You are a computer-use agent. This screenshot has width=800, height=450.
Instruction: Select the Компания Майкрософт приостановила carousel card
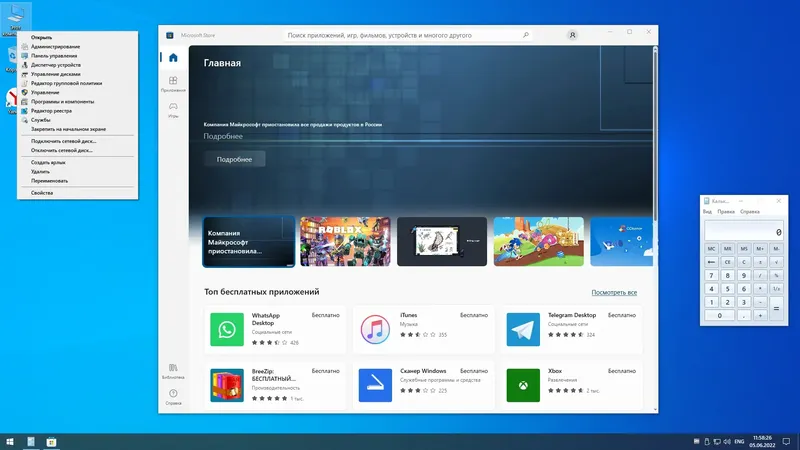tap(249, 242)
